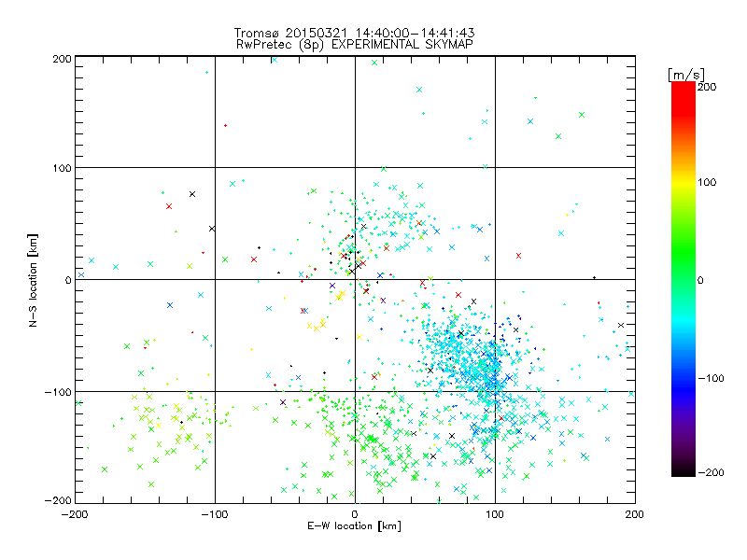Pick the N-S axis tick label '-200'
This screenshot has width=747, height=560.
58,501
